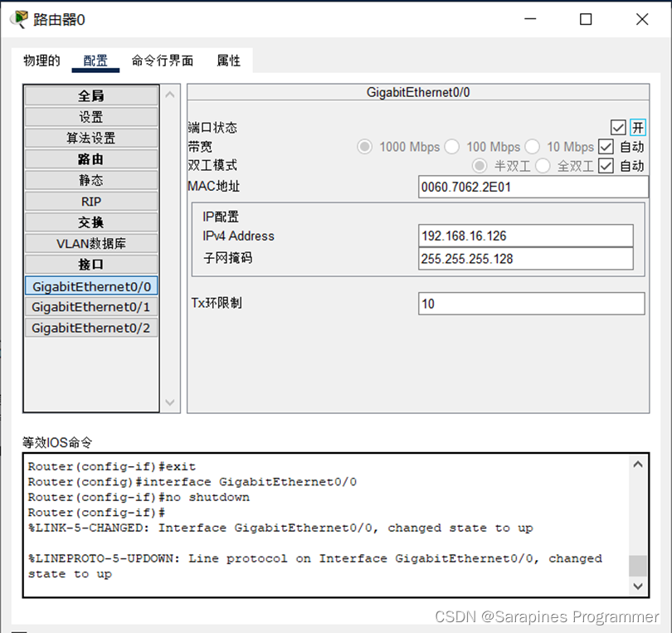Open RIP routing settings
Screen dimensions: 672x633
[91, 201]
